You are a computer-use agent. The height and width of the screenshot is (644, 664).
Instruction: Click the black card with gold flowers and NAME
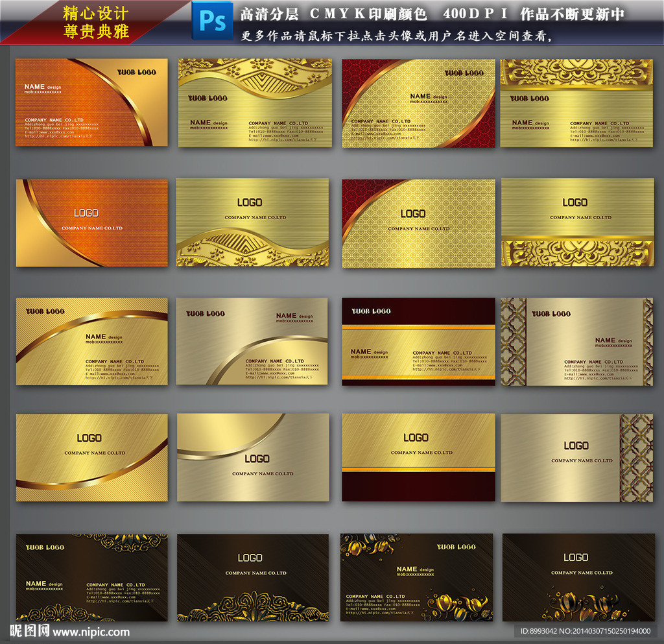(416, 577)
